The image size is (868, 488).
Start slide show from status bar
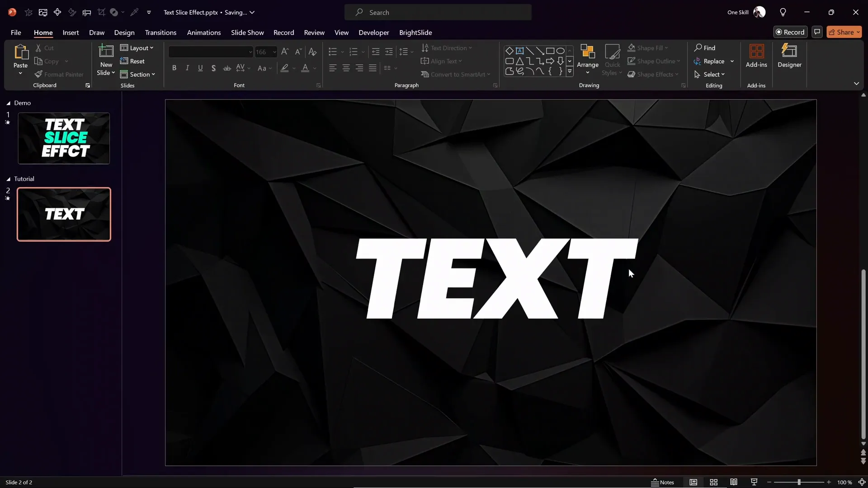[754, 482]
